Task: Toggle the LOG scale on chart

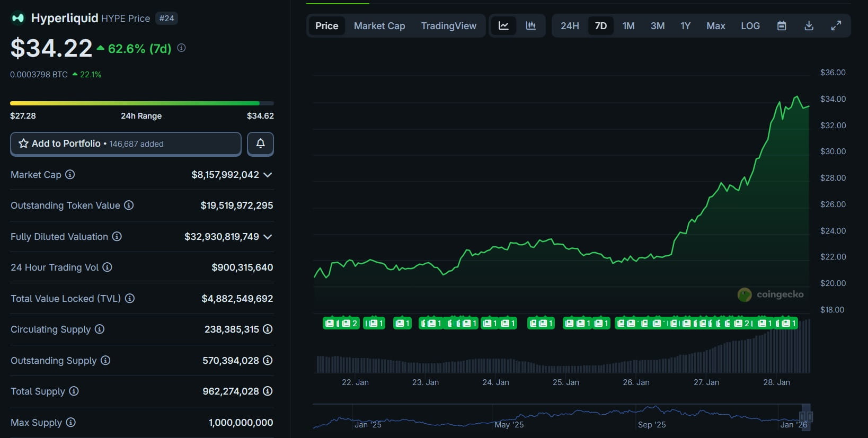Action: coord(750,26)
